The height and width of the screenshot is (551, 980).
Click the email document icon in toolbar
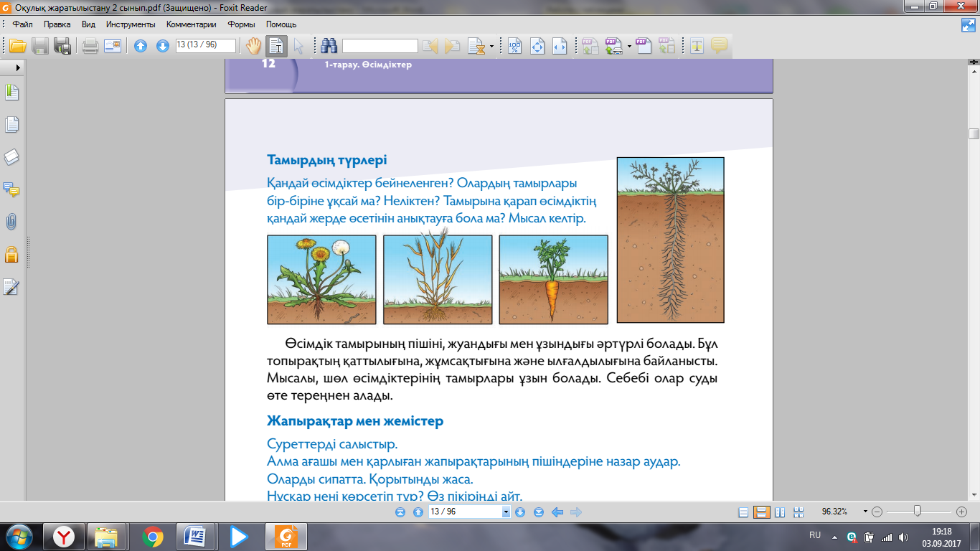pos(113,46)
